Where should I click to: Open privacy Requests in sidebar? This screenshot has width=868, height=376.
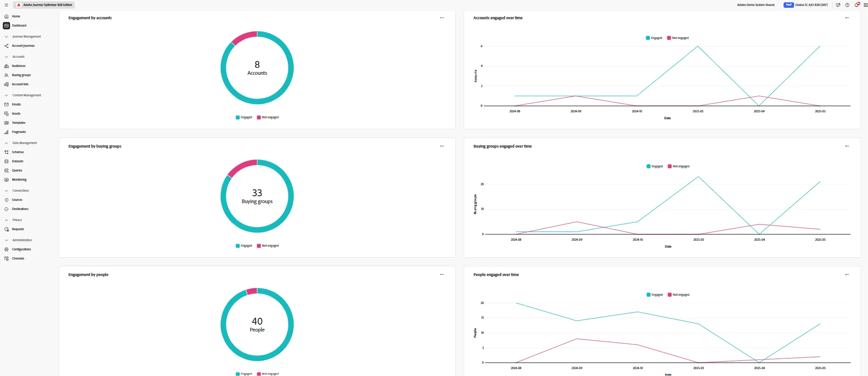14,229
